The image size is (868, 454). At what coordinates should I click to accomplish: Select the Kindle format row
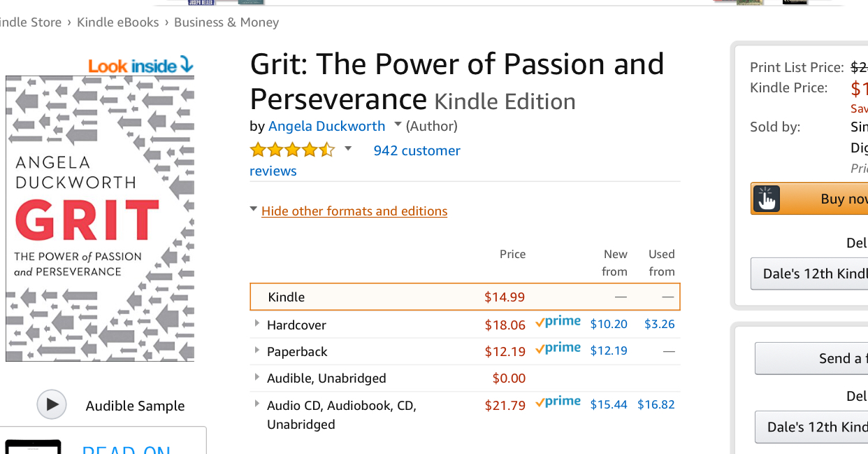[x=465, y=297]
